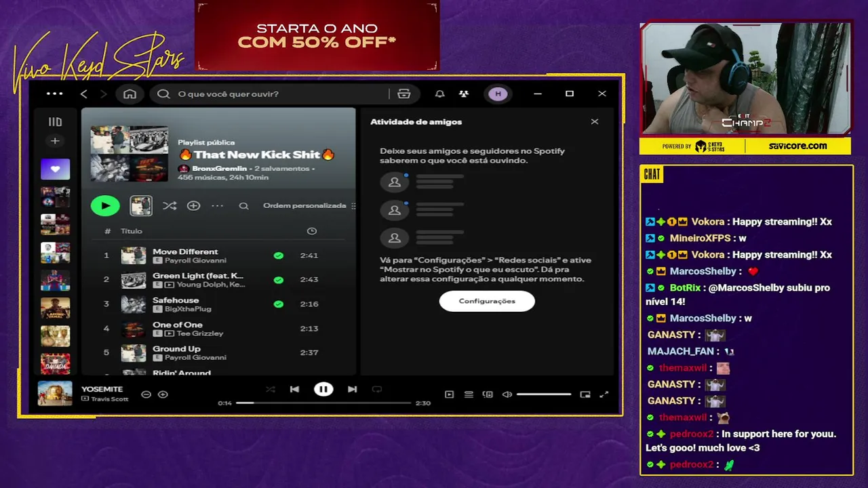Image resolution: width=868 pixels, height=488 pixels.
Task: Maximize the Spotify window
Action: coord(570,94)
